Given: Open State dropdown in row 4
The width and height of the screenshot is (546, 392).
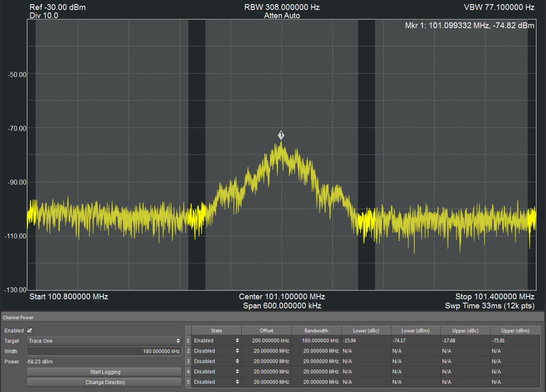Looking at the screenshot, I should click(x=217, y=372).
